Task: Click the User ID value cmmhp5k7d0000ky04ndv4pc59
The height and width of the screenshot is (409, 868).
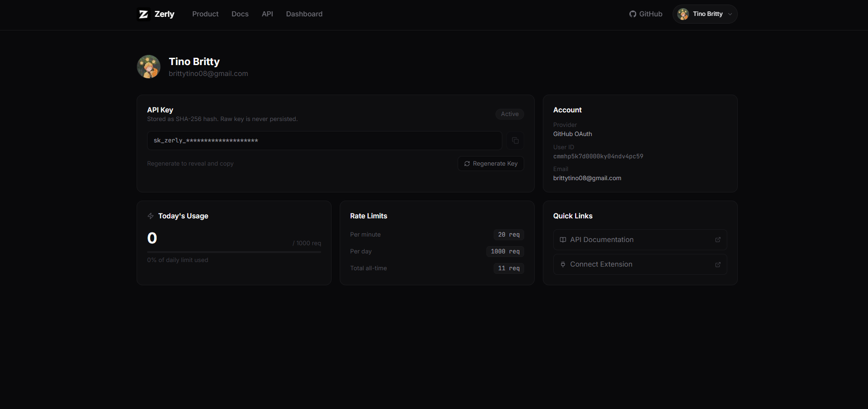Action: (x=598, y=157)
